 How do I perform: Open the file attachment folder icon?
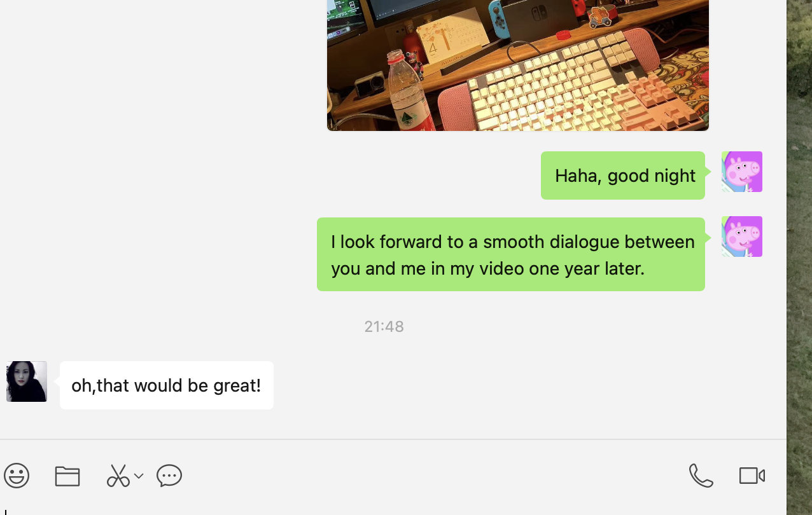coord(67,476)
